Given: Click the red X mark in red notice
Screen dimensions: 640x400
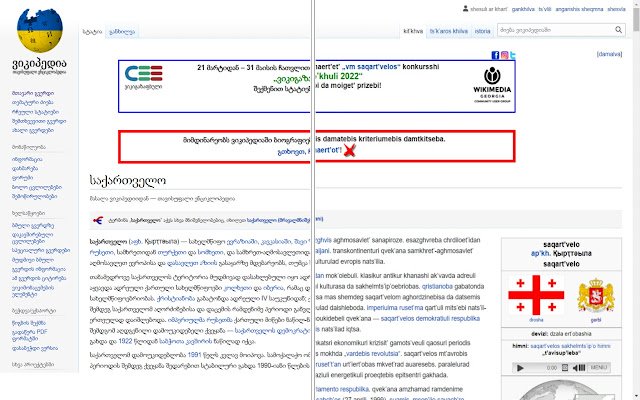Looking at the screenshot, I should [x=349, y=150].
